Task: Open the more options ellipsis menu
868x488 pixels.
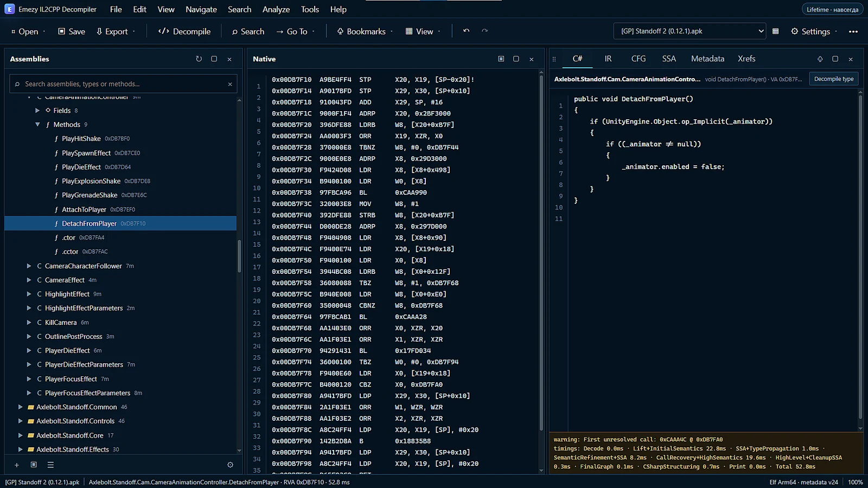Action: click(x=853, y=31)
